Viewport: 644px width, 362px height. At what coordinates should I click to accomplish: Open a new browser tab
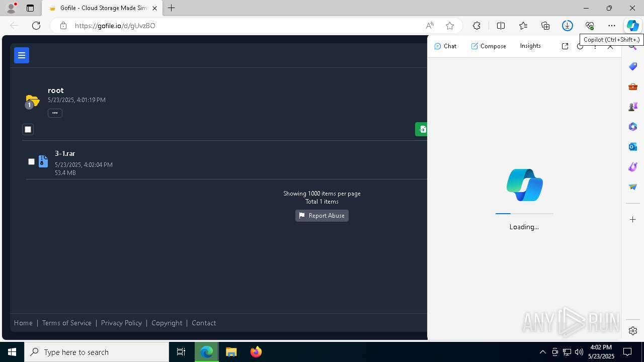[x=172, y=8]
